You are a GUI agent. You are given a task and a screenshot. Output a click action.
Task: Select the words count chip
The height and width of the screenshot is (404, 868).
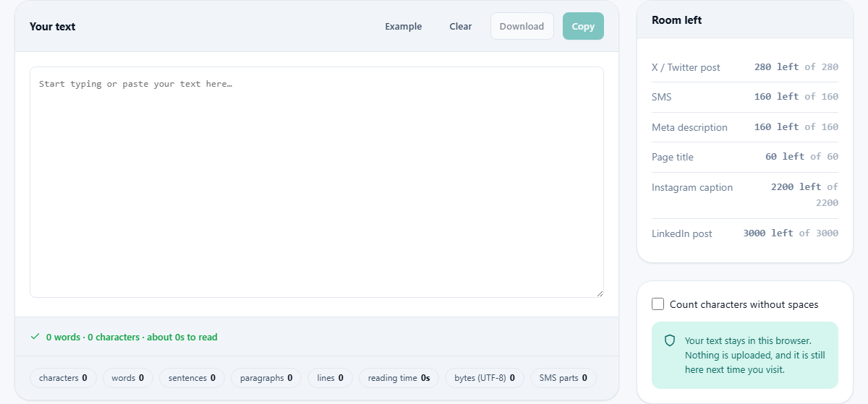(128, 378)
